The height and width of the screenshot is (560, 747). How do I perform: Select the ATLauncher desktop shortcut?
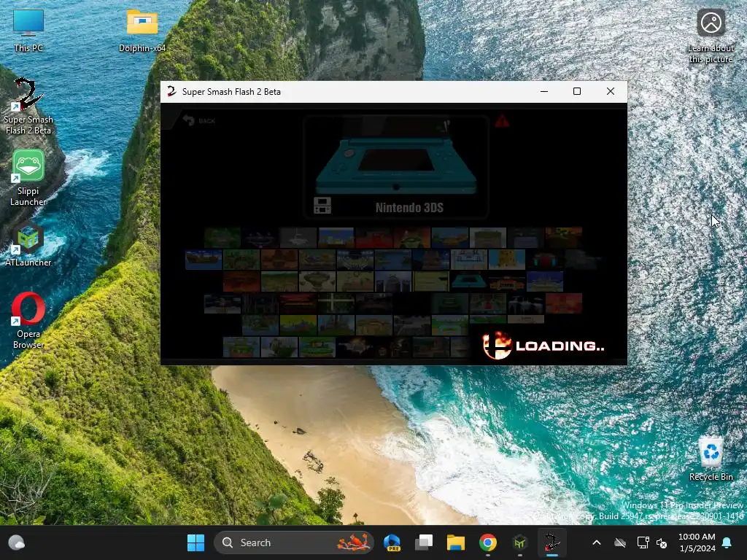tap(28, 245)
